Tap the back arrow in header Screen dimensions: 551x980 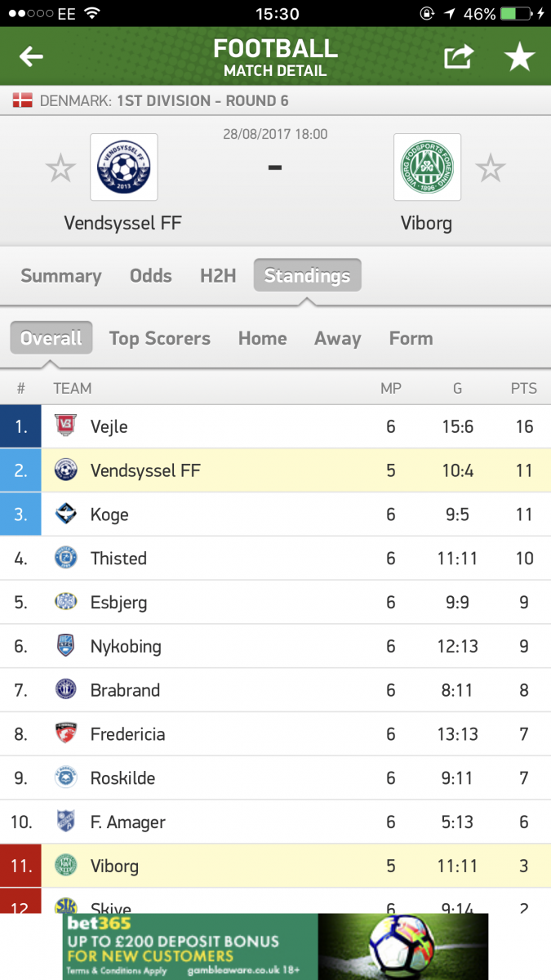tap(31, 56)
